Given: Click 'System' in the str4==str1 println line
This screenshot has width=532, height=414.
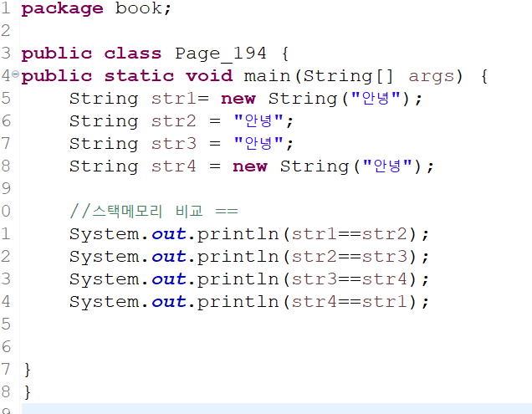Looking at the screenshot, I should click(105, 303).
